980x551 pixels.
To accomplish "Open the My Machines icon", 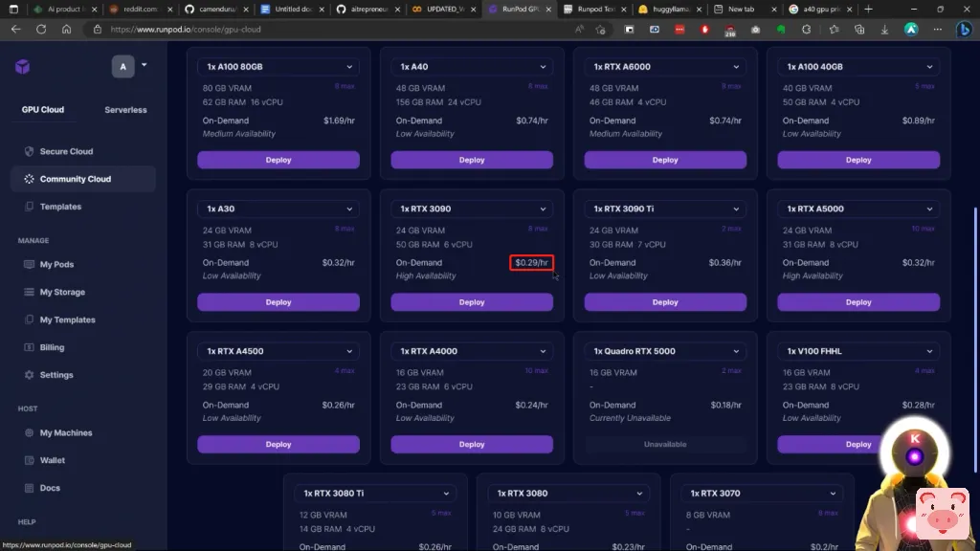I will coord(29,432).
